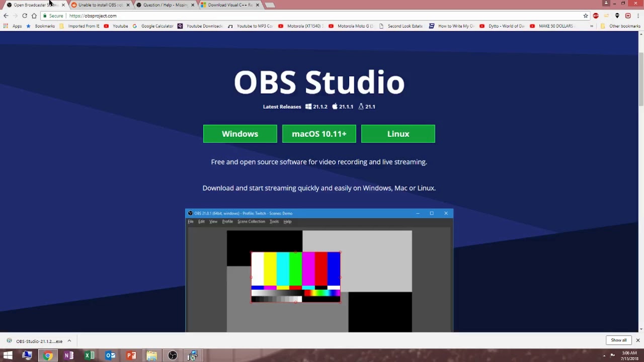Open the Second Look Estate bookmark

point(401,26)
